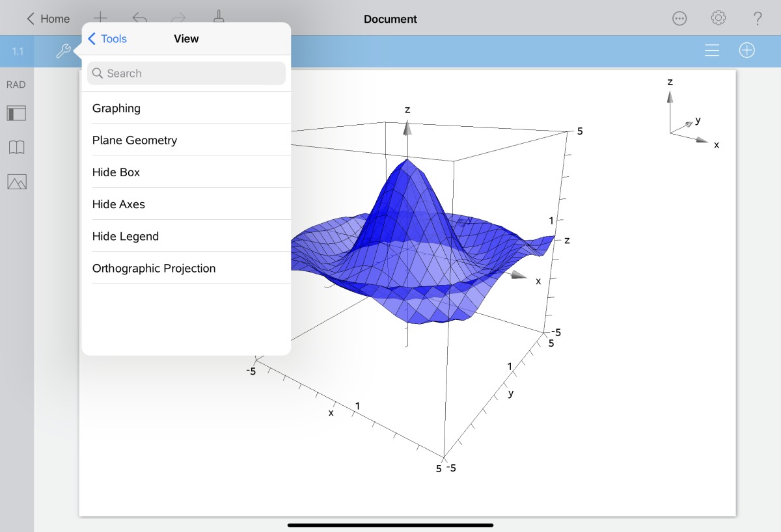Select page tab 1.1
781x532 pixels.
[x=18, y=51]
